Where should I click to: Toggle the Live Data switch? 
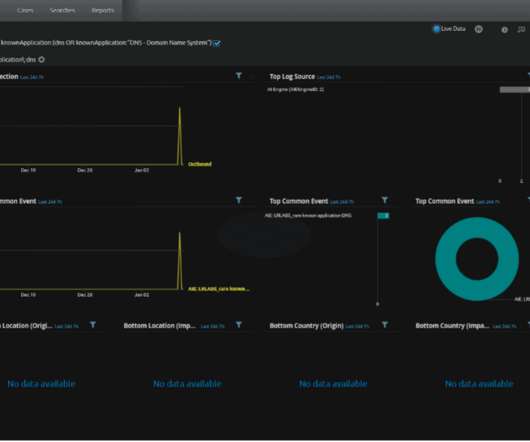(436, 29)
